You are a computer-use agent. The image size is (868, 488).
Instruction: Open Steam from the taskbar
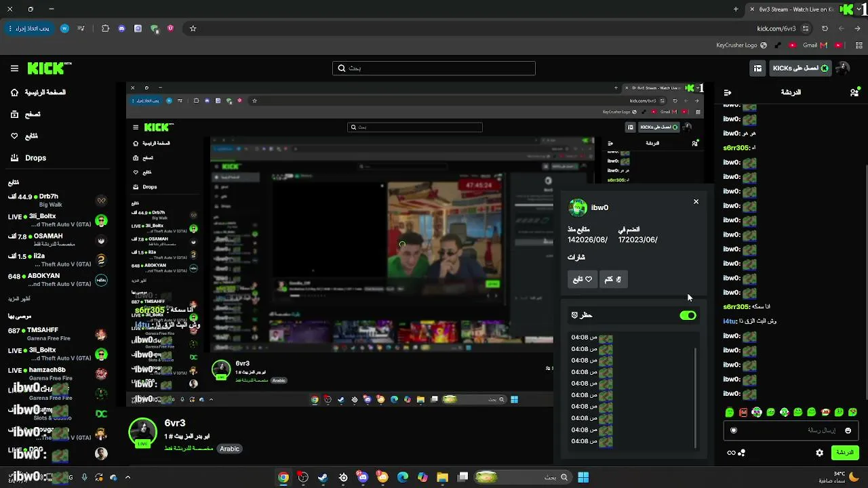(x=323, y=477)
